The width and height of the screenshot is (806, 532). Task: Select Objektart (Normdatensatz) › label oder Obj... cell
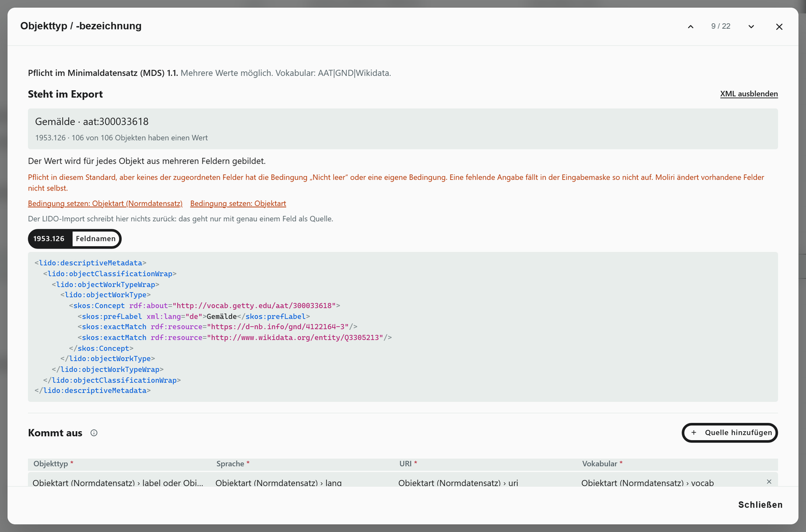click(118, 483)
